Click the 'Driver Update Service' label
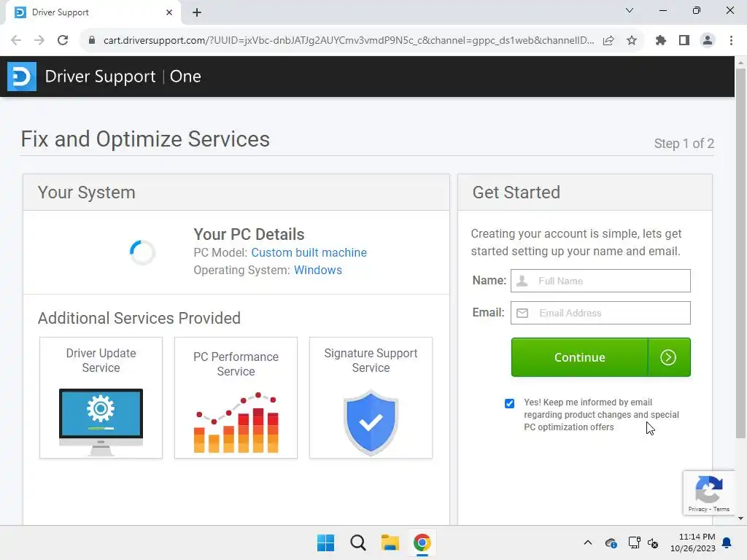This screenshot has height=560, width=747. [x=101, y=360]
